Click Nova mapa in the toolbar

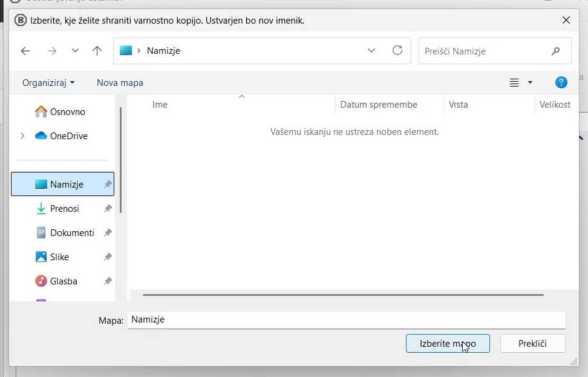pyautogui.click(x=120, y=83)
